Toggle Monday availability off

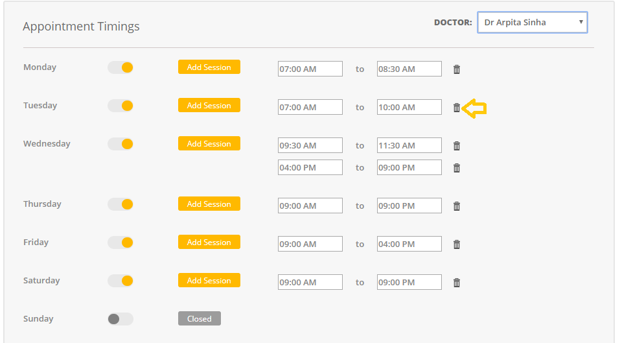point(121,67)
